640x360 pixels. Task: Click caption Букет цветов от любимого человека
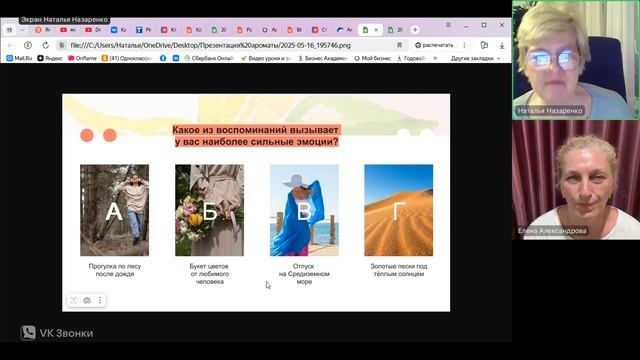(209, 274)
